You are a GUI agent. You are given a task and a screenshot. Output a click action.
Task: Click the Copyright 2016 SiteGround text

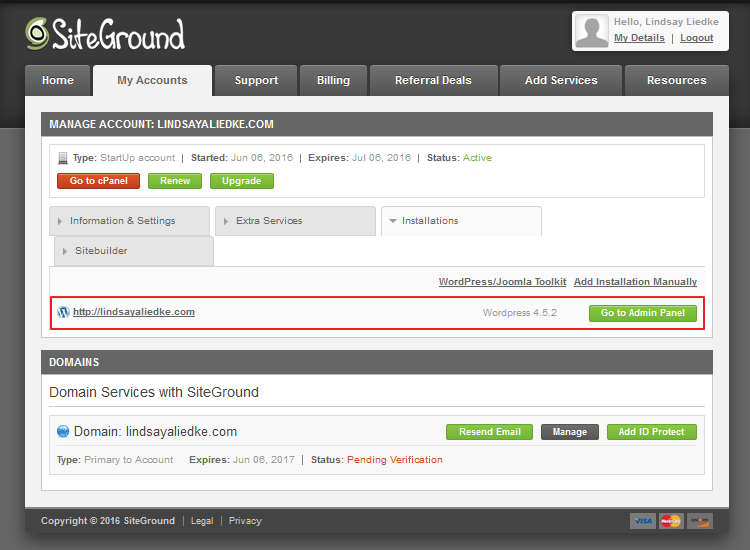(x=108, y=521)
